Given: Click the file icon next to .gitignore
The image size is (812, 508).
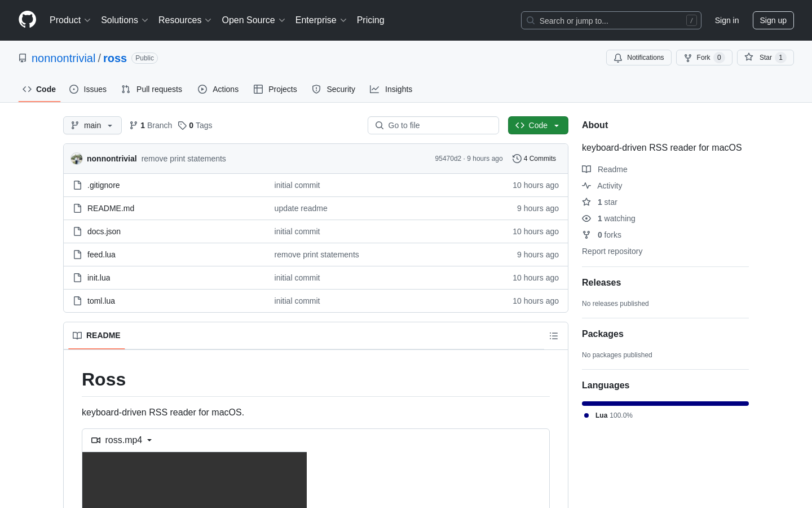Looking at the screenshot, I should 78,185.
